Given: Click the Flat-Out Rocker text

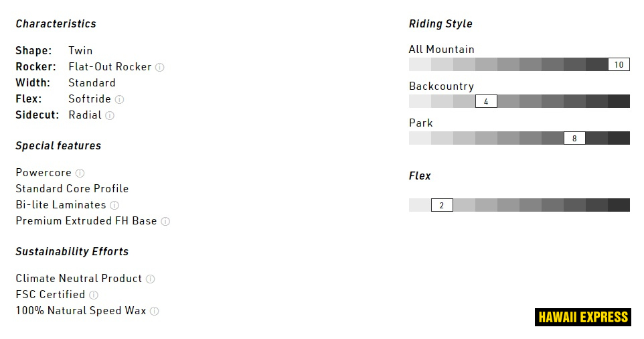Looking at the screenshot, I should (x=110, y=67).
